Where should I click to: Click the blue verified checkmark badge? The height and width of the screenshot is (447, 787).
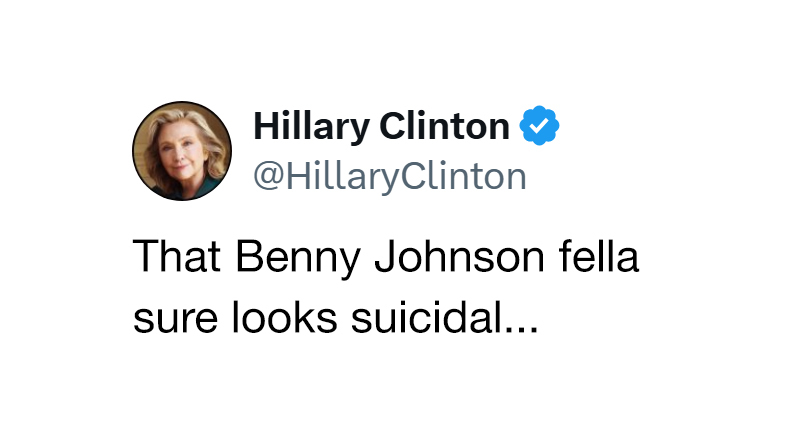pyautogui.click(x=540, y=127)
